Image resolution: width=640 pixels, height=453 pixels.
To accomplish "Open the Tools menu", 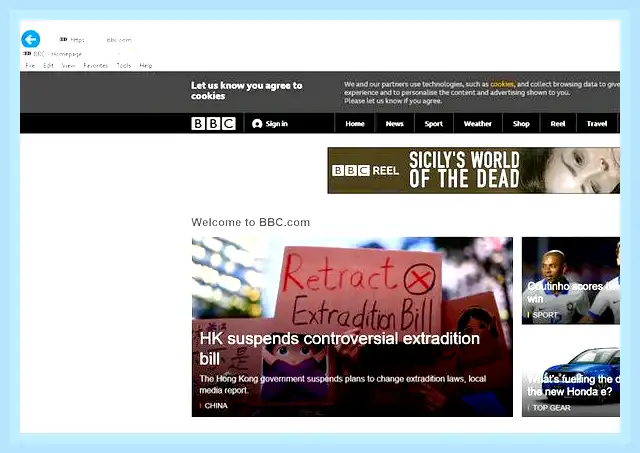I will coord(124,65).
